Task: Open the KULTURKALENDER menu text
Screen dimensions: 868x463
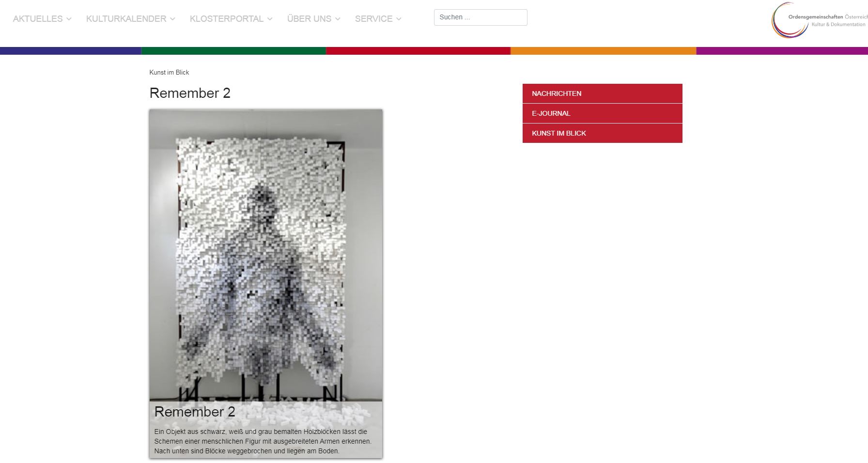Action: coord(126,19)
